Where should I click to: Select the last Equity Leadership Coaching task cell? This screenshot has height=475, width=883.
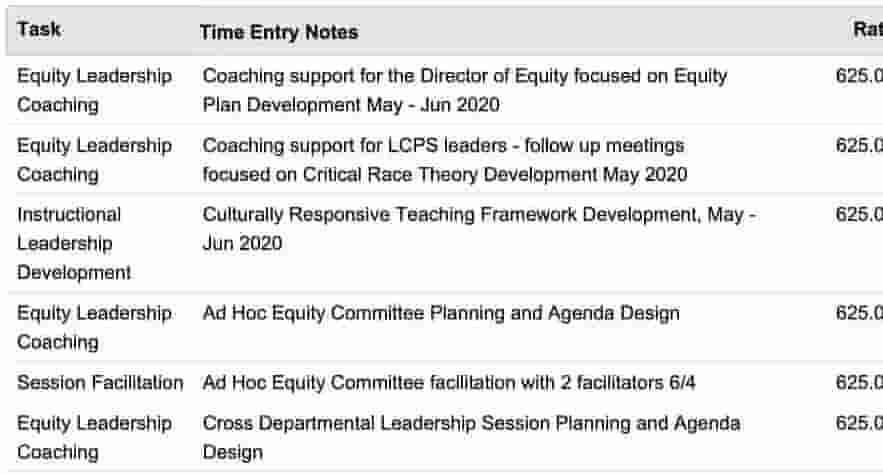(x=94, y=438)
